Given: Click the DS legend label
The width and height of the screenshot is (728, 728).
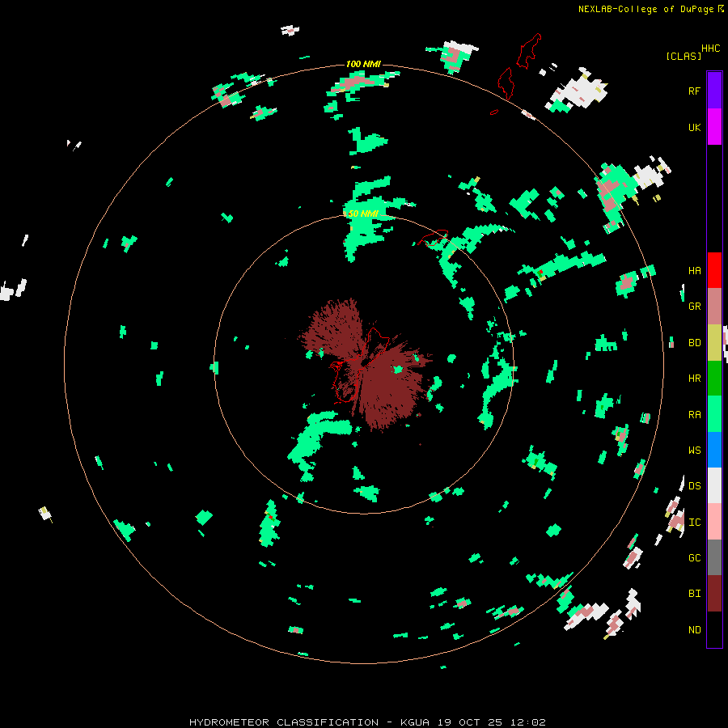Looking at the screenshot, I should [694, 485].
